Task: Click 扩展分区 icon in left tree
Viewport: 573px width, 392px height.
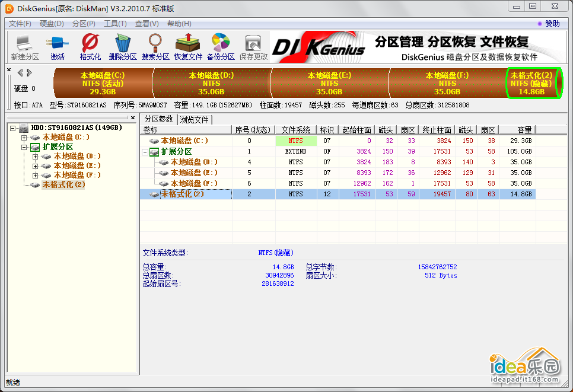Action: pos(35,147)
